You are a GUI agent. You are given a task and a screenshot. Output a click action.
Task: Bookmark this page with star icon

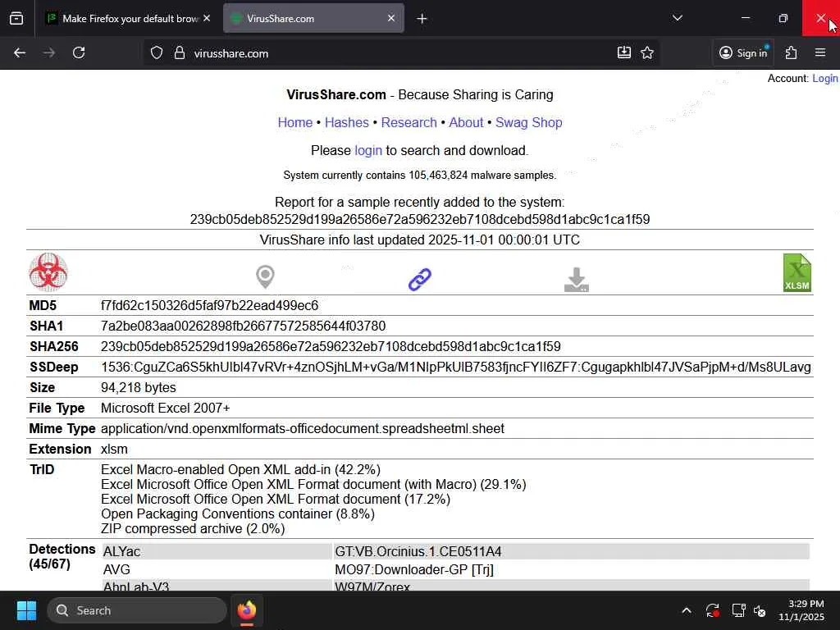click(647, 52)
